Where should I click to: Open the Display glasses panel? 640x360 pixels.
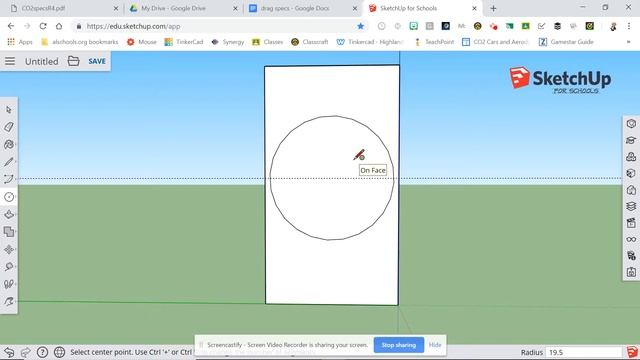click(631, 240)
